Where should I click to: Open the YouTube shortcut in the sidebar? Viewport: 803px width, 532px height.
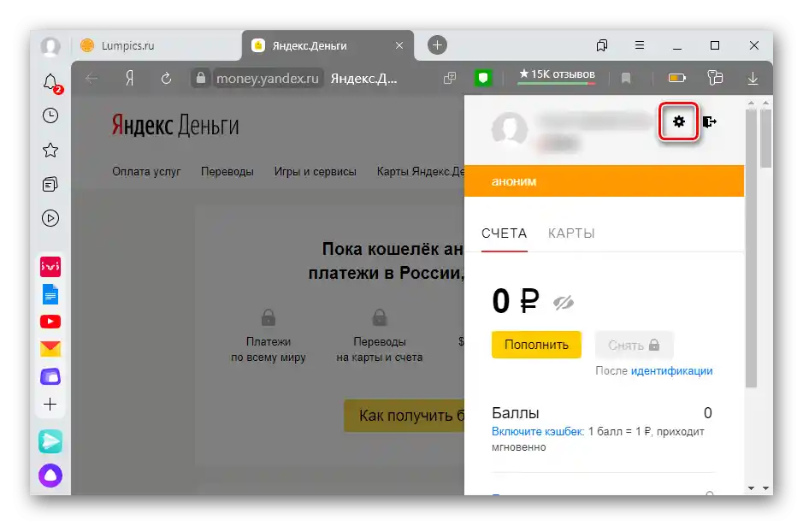(50, 322)
